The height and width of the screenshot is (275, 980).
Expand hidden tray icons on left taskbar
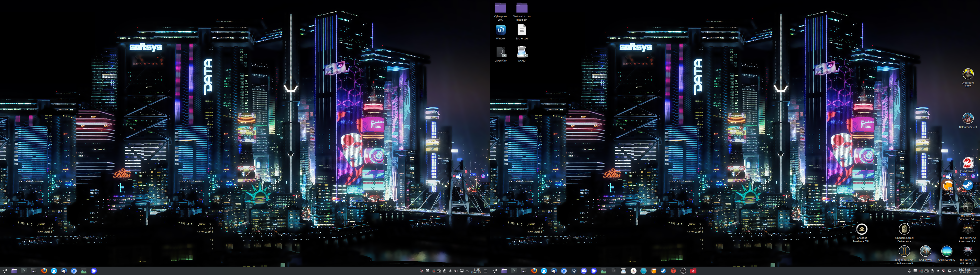467,271
